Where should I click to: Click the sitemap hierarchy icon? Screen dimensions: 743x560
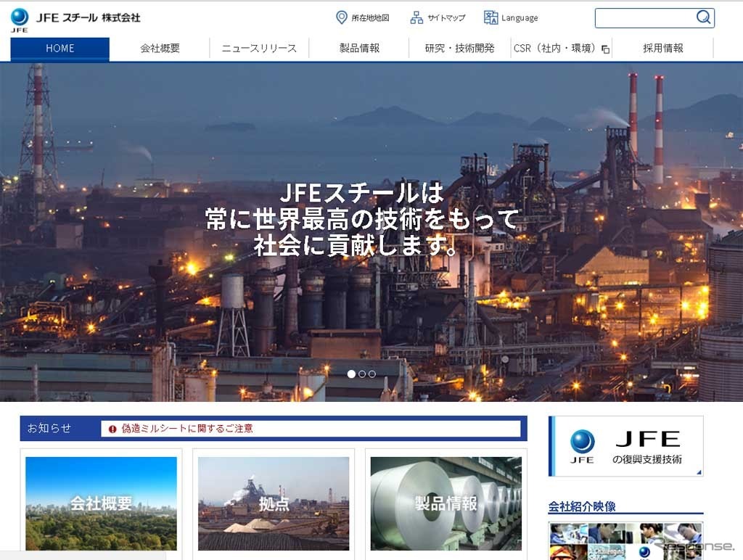tap(416, 18)
